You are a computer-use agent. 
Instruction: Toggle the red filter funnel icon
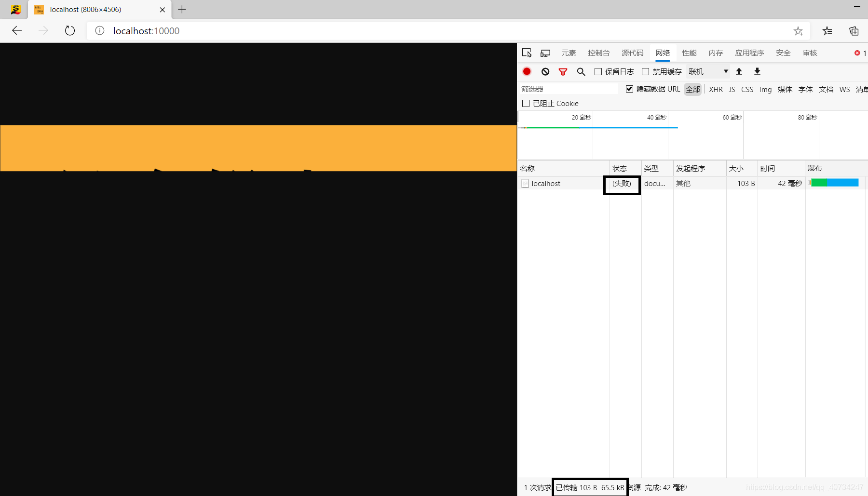click(563, 72)
